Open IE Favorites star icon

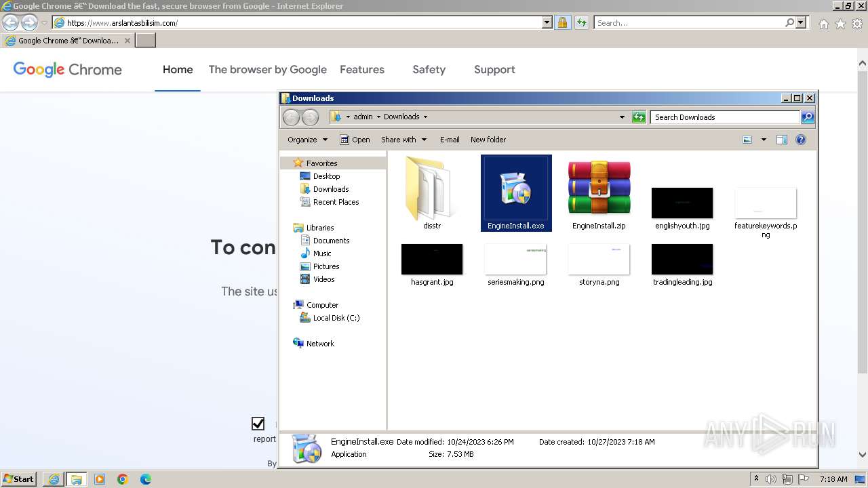[840, 24]
